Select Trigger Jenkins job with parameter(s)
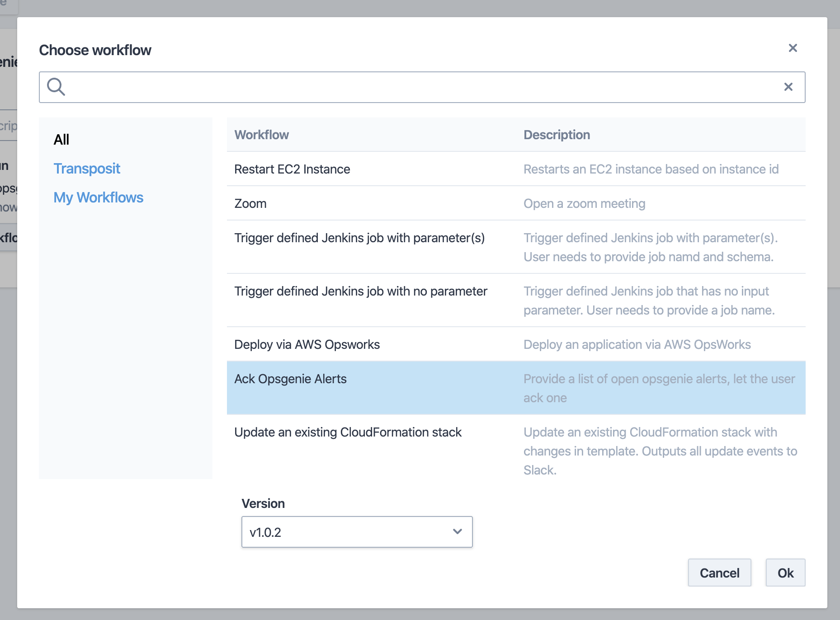840x620 pixels. click(x=359, y=238)
